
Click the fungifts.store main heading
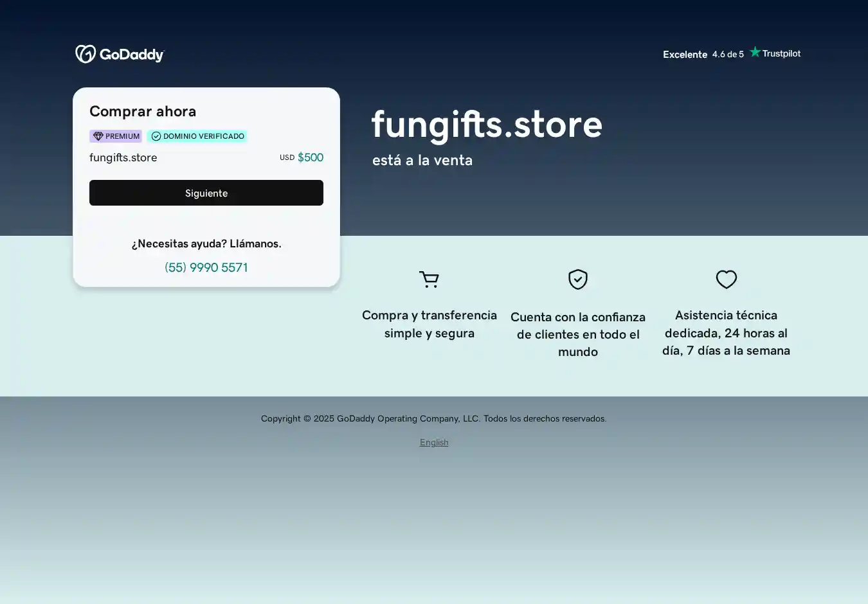pyautogui.click(x=487, y=124)
